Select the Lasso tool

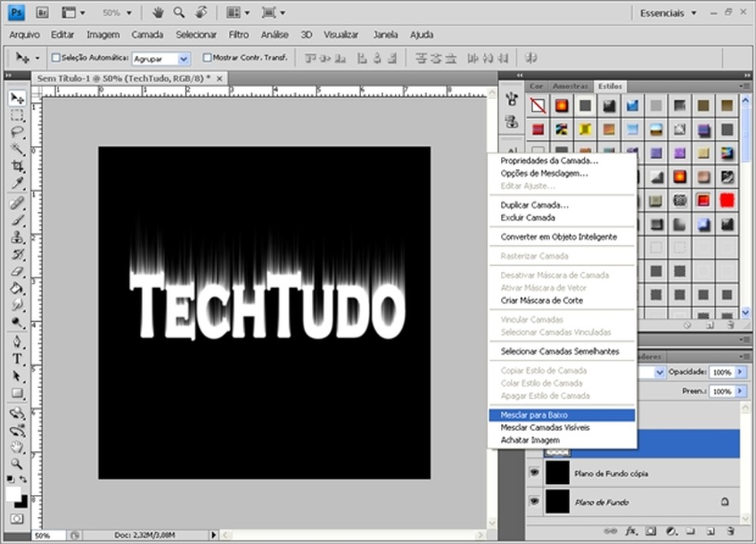[17, 132]
